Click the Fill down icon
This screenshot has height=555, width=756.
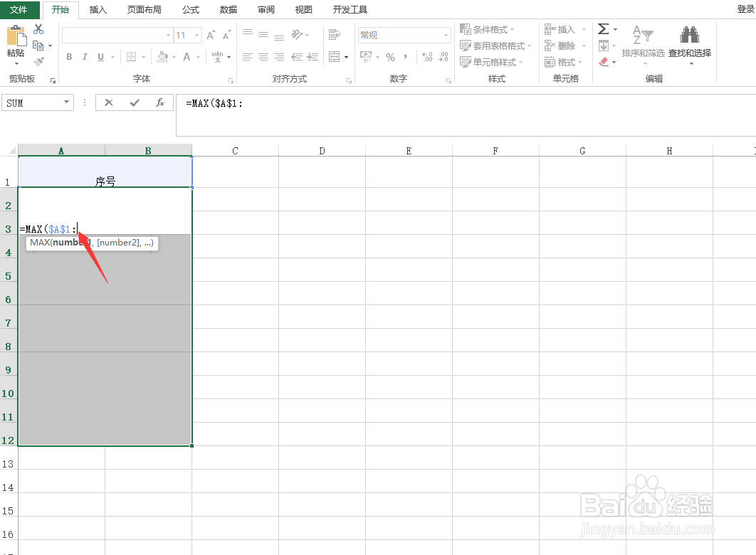click(603, 46)
